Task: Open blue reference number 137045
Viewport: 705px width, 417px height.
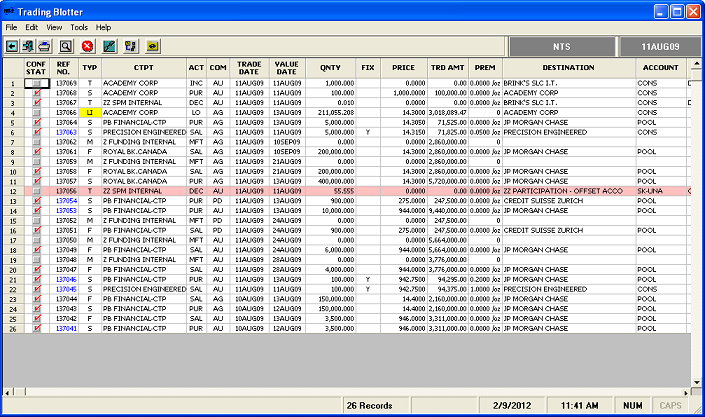Action: [x=66, y=289]
